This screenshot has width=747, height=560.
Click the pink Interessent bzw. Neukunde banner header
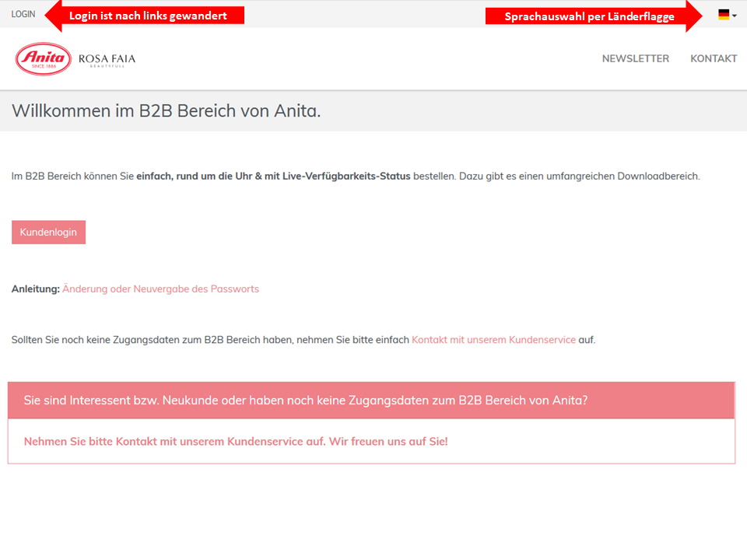tap(371, 401)
